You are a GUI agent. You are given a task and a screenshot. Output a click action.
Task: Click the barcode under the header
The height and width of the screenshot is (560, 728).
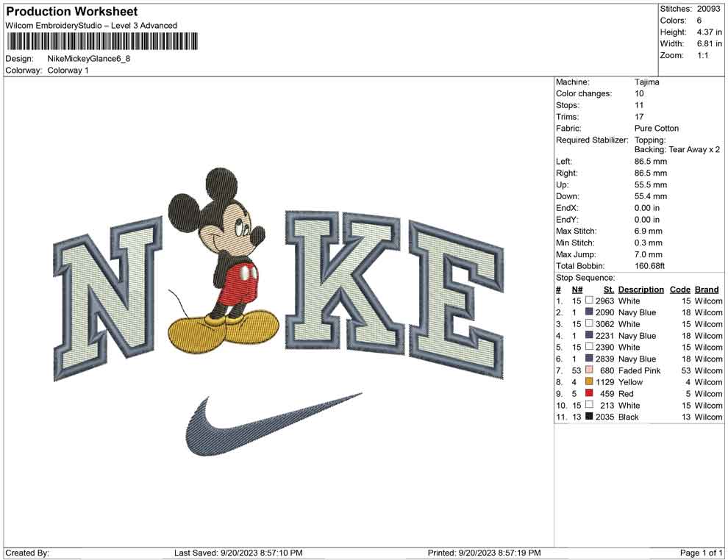(102, 41)
